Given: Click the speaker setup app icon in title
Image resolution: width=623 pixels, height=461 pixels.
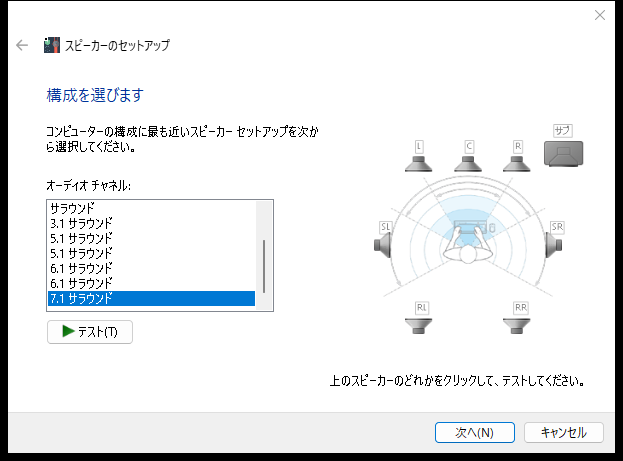Looking at the screenshot, I should 52,45.
